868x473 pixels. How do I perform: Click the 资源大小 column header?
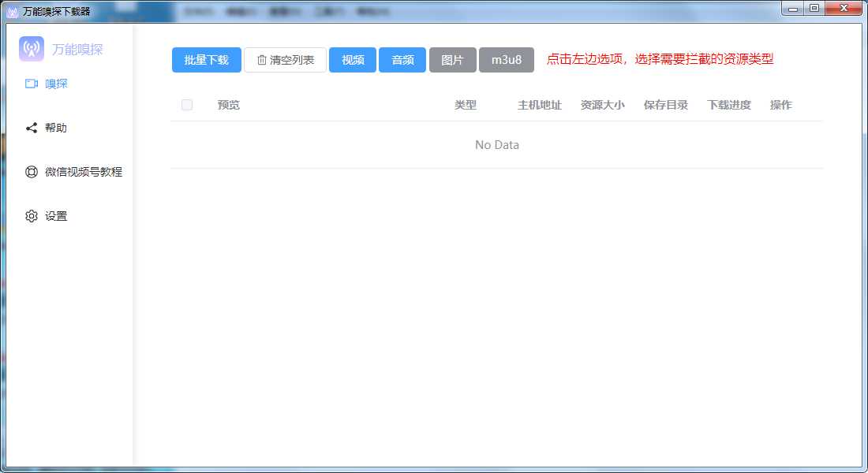pyautogui.click(x=603, y=105)
